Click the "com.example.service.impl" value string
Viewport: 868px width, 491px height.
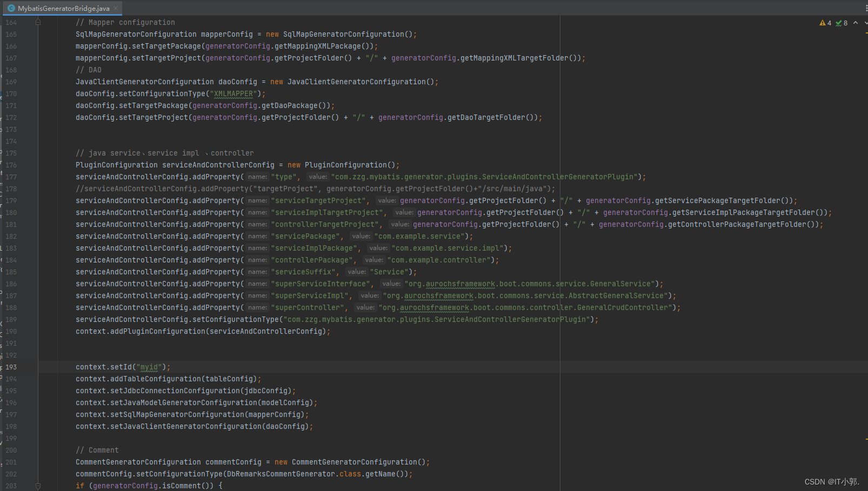pyautogui.click(x=448, y=248)
